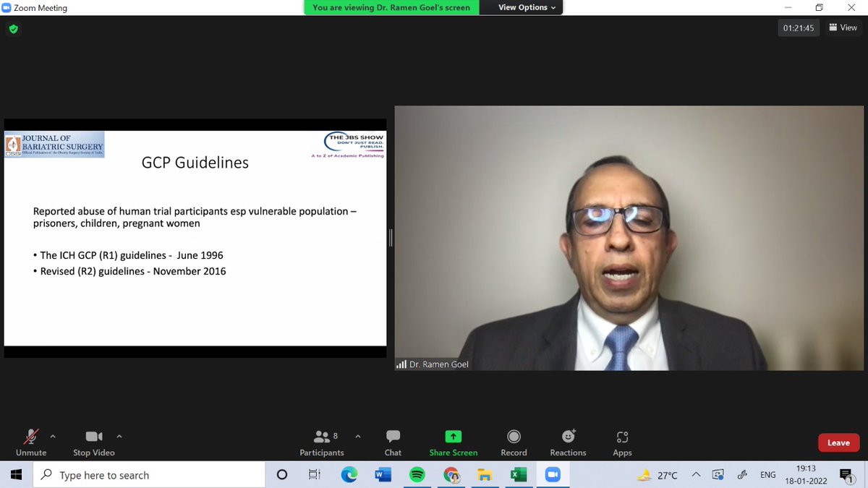868x488 pixels.
Task: Open video options arrow next to Stop Video
Action: tap(119, 436)
